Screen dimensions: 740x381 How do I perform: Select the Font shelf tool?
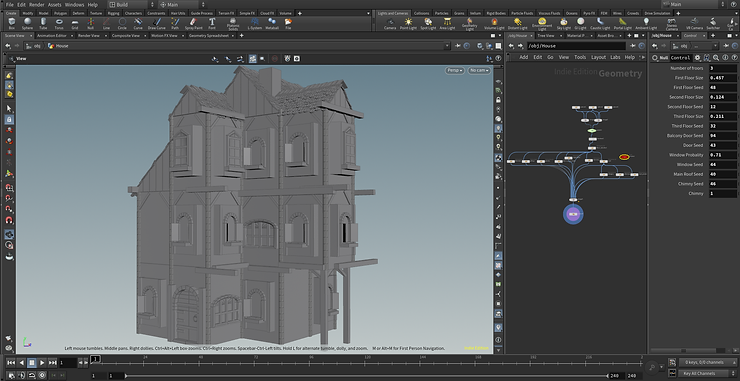(212, 24)
